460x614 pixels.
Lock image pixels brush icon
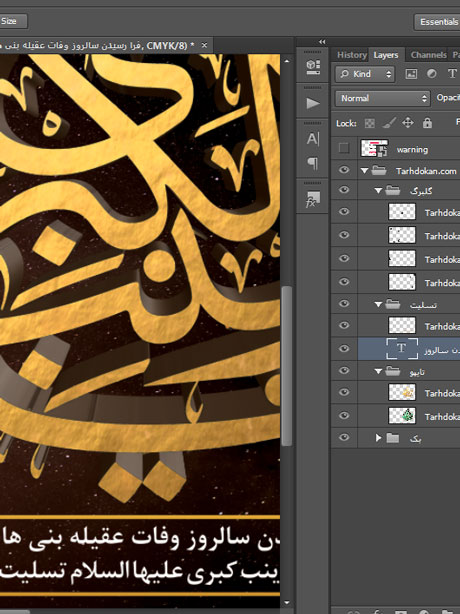(388, 123)
